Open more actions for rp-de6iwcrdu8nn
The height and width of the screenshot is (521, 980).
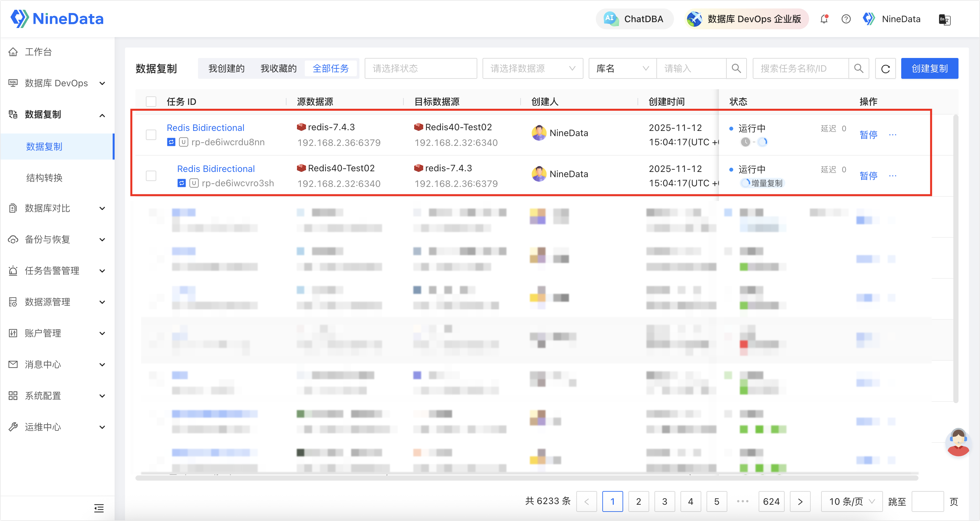click(x=892, y=135)
